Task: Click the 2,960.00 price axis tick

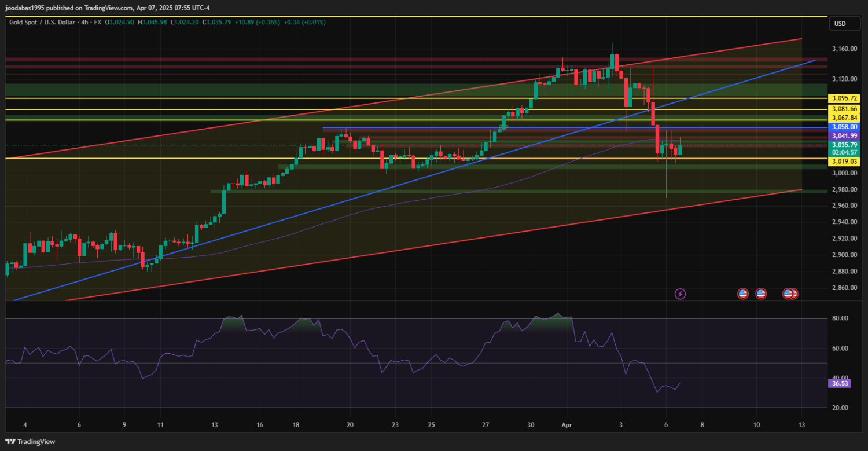Action: (844, 206)
